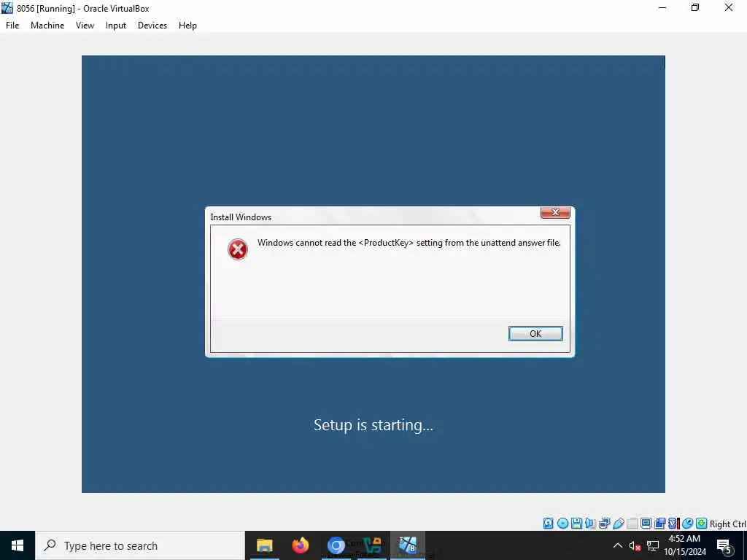This screenshot has width=747, height=560.
Task: Click the recording status icon
Action: point(659,524)
